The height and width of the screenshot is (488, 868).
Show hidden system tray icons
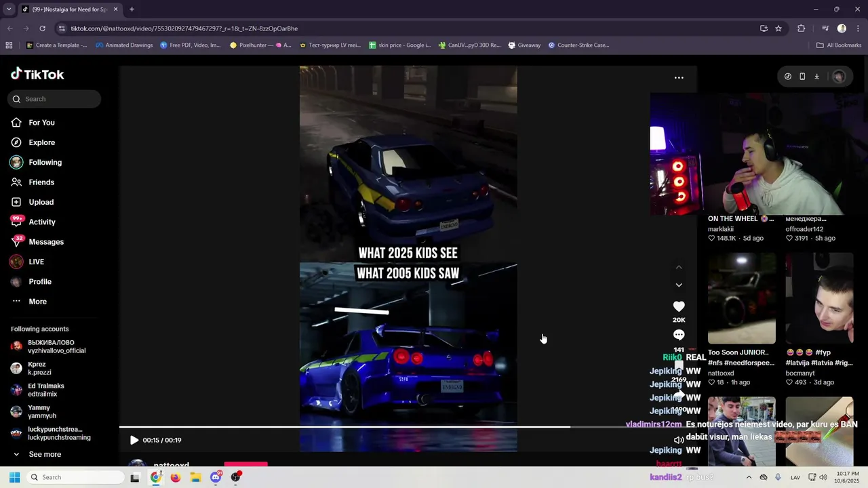[749, 477]
